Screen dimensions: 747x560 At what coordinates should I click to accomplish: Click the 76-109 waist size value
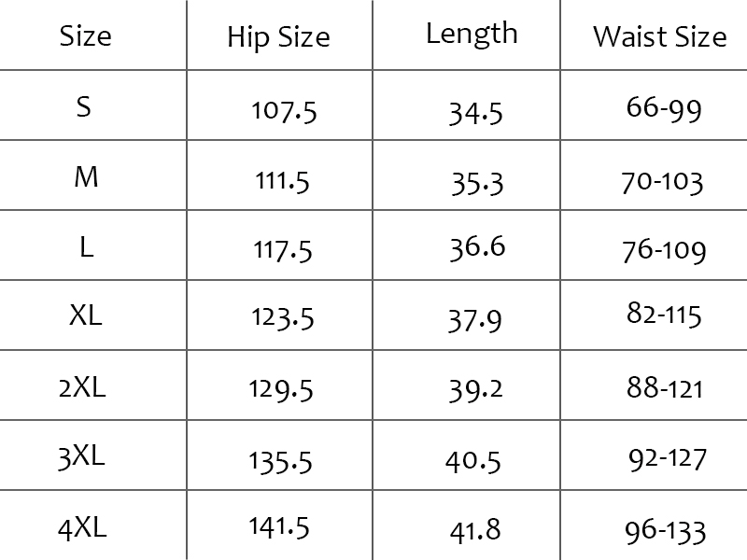[664, 250]
